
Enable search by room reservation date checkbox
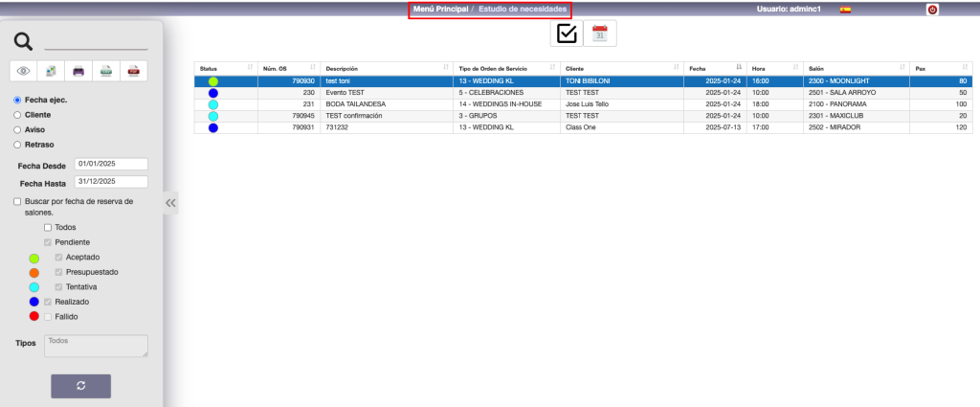(18, 202)
